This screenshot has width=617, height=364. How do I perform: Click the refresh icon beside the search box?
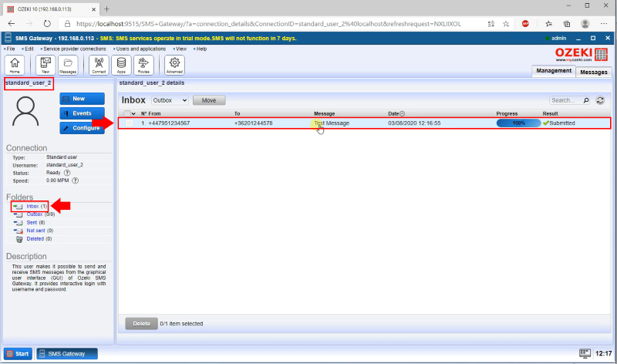(600, 100)
